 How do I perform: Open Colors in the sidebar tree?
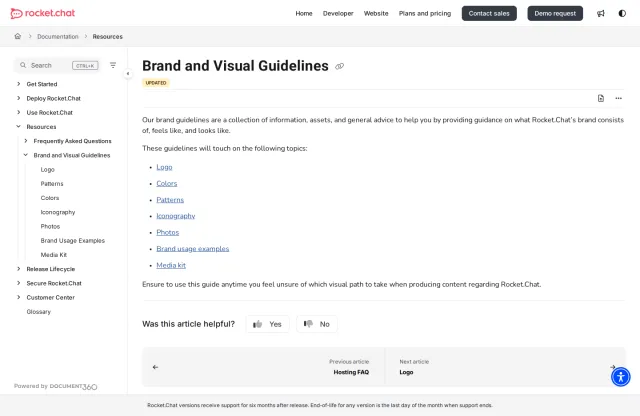click(50, 198)
